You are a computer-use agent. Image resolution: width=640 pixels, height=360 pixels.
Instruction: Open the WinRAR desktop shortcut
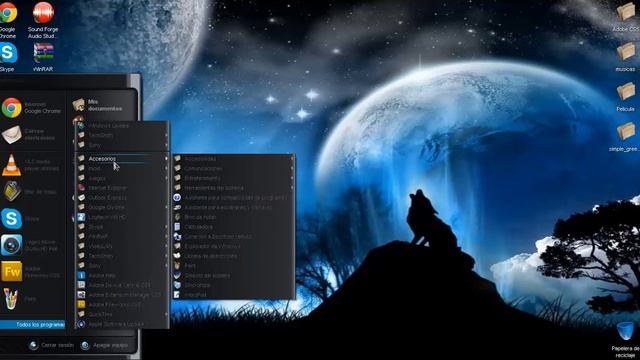tap(43, 57)
